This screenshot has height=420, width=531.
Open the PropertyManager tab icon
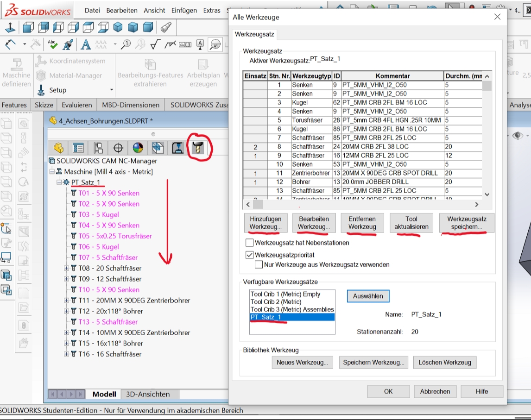click(78, 148)
